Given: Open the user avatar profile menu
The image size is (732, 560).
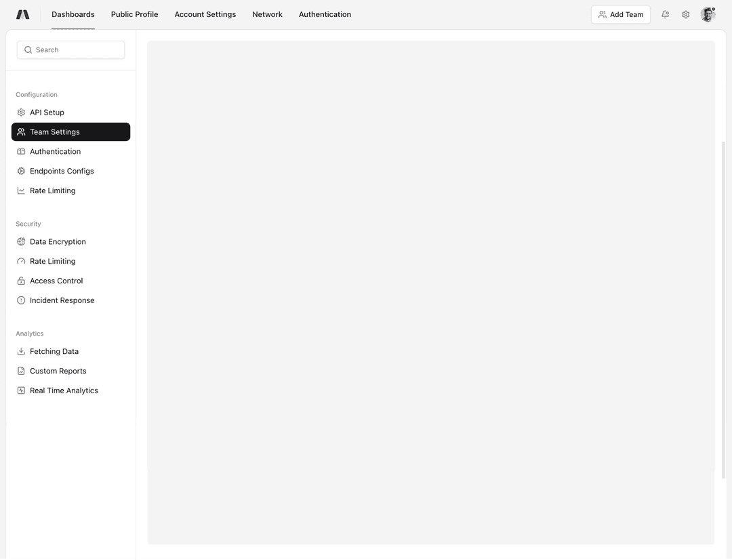Looking at the screenshot, I should coord(708,14).
